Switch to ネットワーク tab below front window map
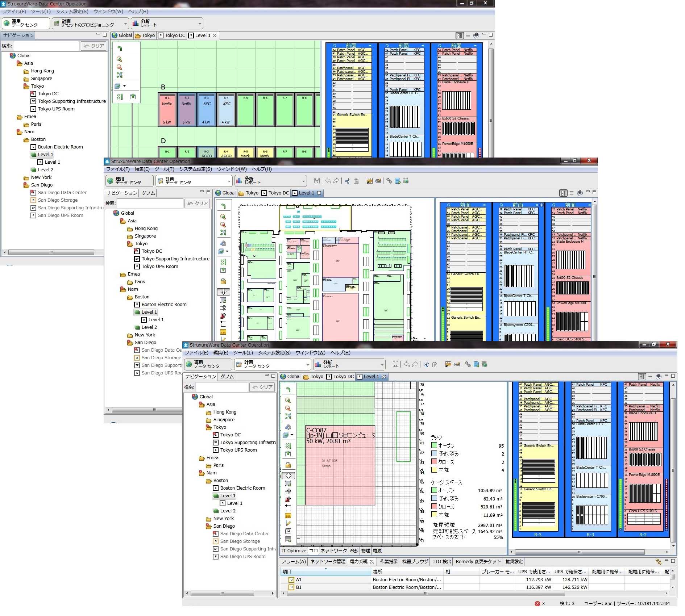 (x=333, y=551)
